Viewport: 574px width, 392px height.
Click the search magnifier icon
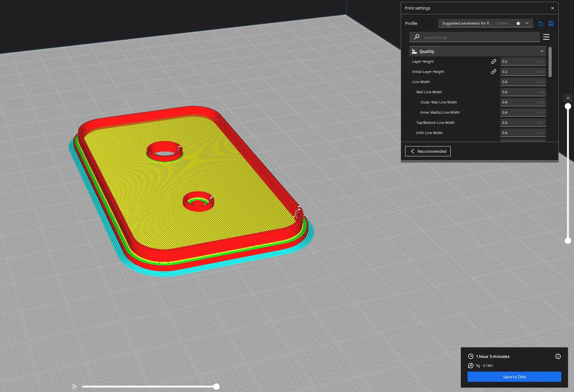point(417,37)
